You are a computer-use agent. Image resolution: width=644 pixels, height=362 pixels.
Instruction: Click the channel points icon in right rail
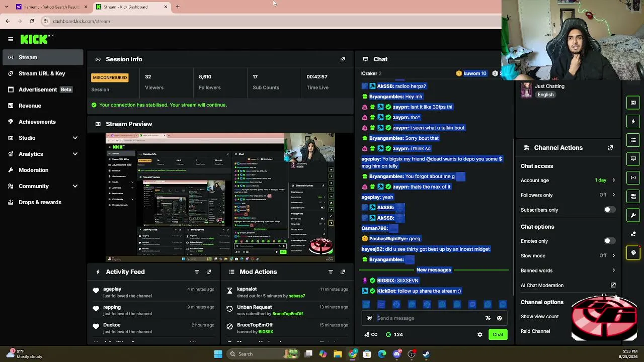pos(633,234)
